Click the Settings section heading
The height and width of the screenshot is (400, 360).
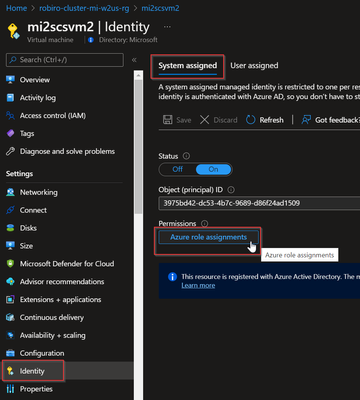[x=19, y=174]
